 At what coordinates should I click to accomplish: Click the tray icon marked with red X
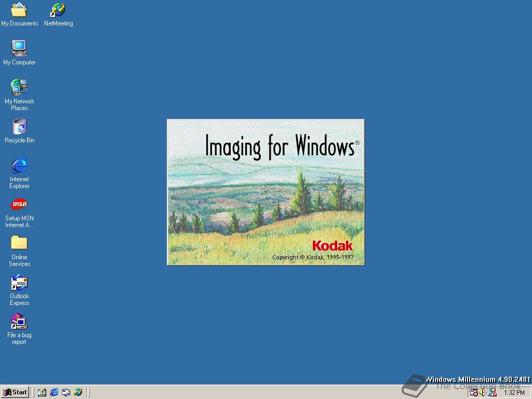[x=491, y=392]
